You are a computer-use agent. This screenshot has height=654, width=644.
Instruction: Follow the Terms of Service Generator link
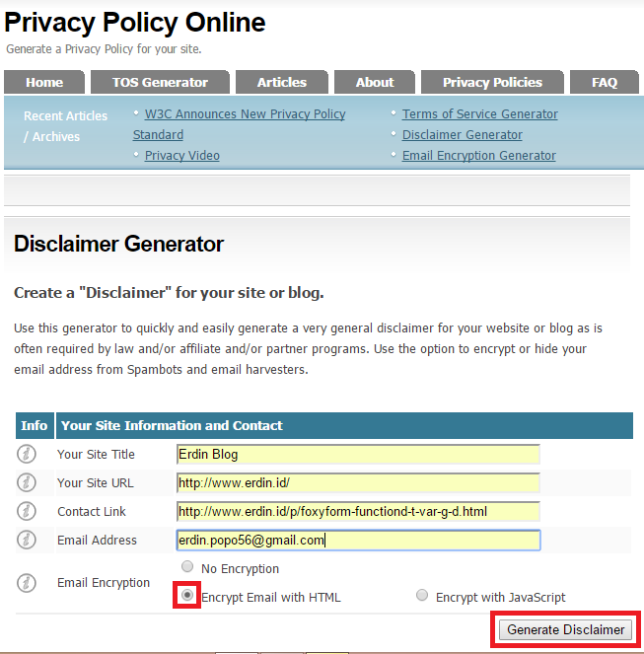tap(479, 113)
